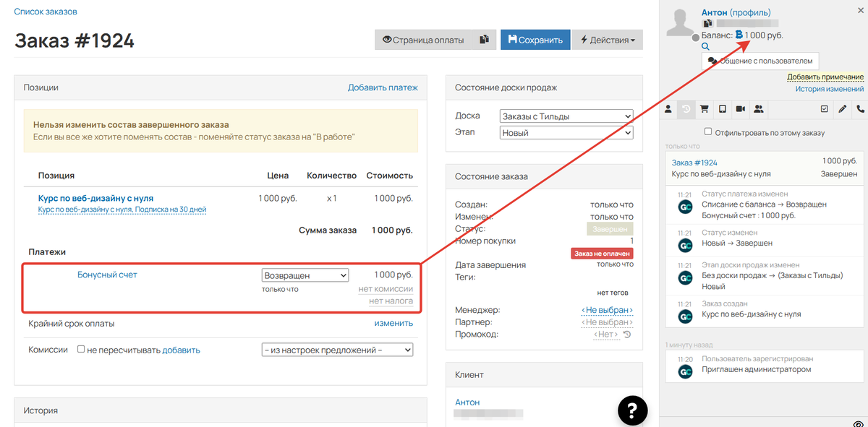Open the 'Бонусный счет' payment link

point(107,275)
